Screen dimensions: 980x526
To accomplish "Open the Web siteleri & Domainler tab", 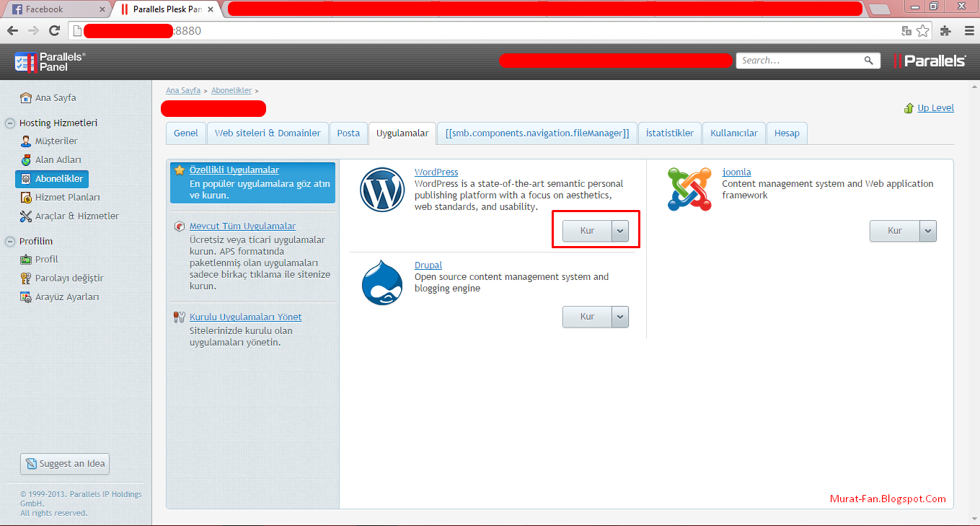I will click(268, 133).
